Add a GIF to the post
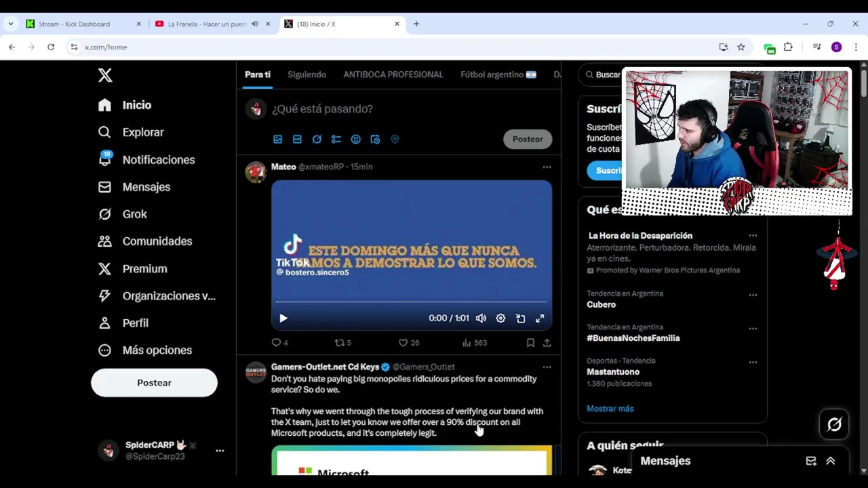 click(297, 139)
